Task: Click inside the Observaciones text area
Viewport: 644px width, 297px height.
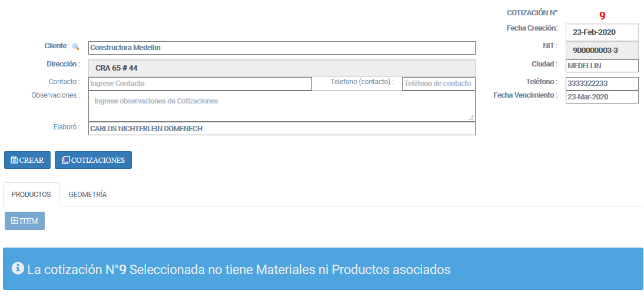Action: point(281,106)
